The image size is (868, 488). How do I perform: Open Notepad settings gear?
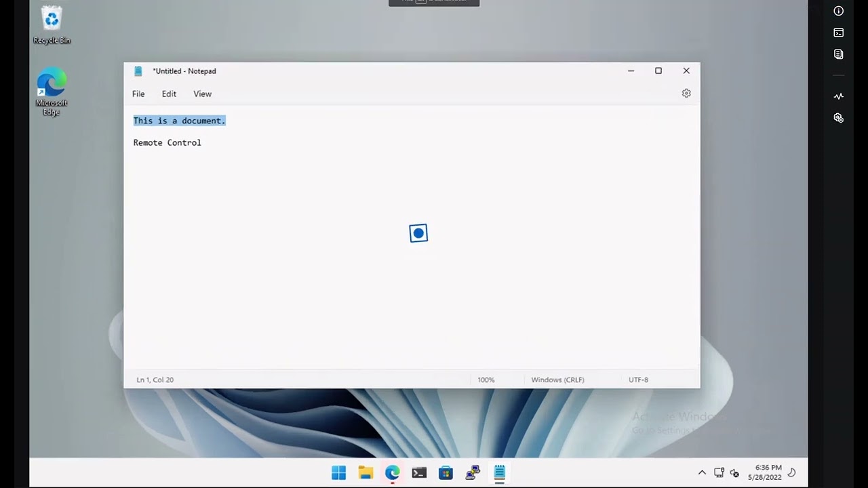click(686, 94)
